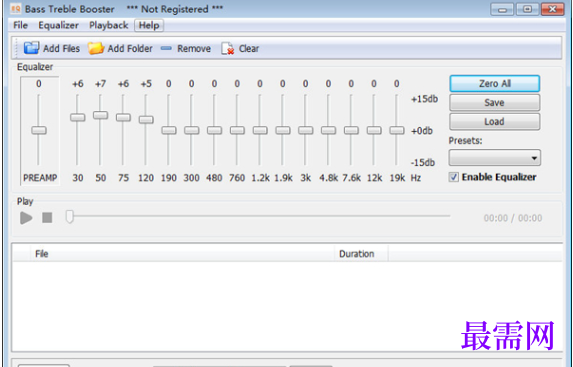
Task: Click the Zero All button
Action: [x=494, y=83]
